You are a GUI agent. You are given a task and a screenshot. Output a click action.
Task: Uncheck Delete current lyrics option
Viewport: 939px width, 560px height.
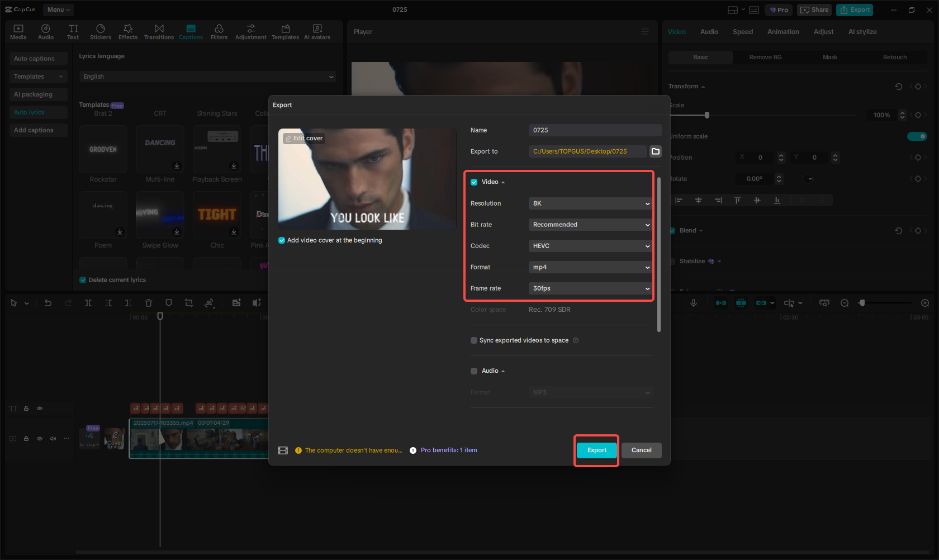[x=83, y=280]
